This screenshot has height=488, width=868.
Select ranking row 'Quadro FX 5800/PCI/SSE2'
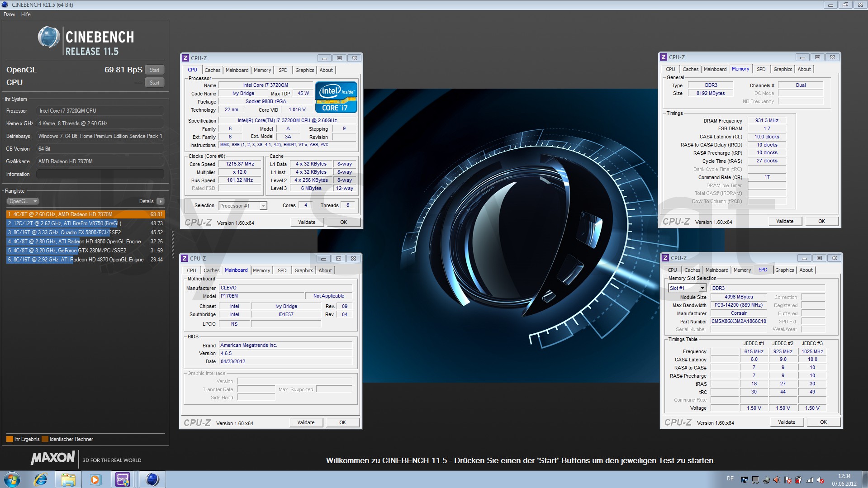(85, 232)
